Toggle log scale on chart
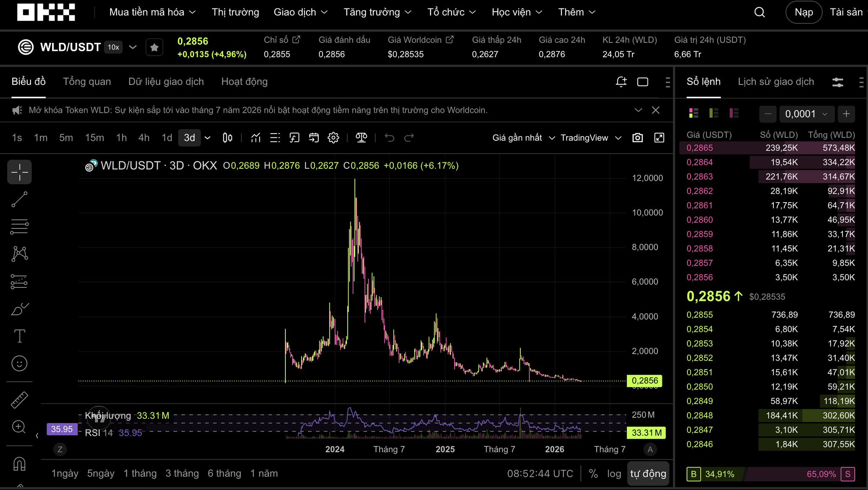 tap(614, 473)
